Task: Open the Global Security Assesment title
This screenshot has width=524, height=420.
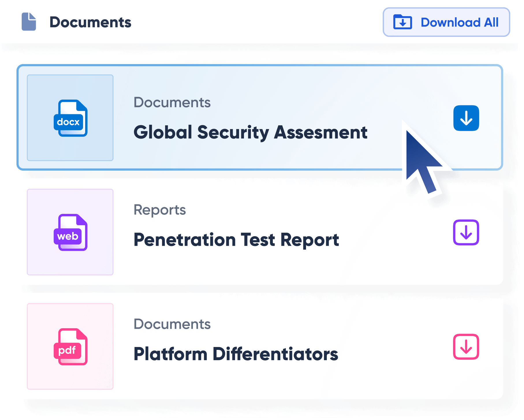Action: point(250,132)
